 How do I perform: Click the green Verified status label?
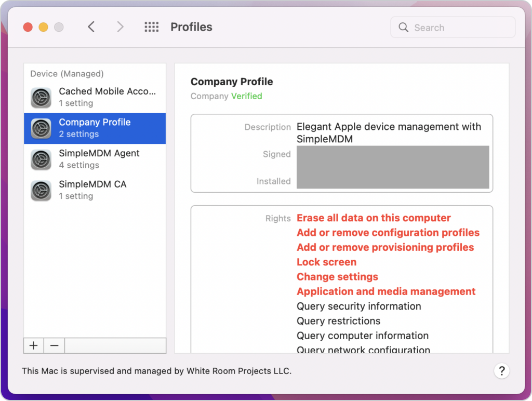click(x=246, y=96)
